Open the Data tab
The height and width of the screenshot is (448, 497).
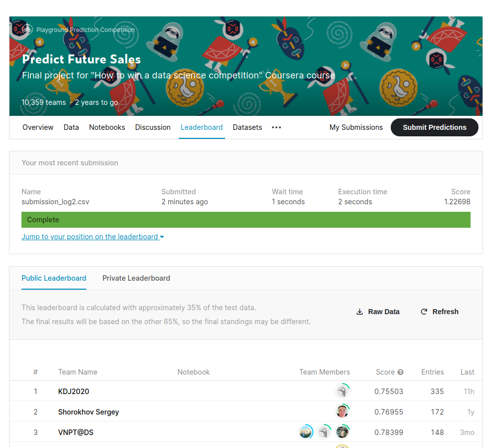[x=71, y=127]
